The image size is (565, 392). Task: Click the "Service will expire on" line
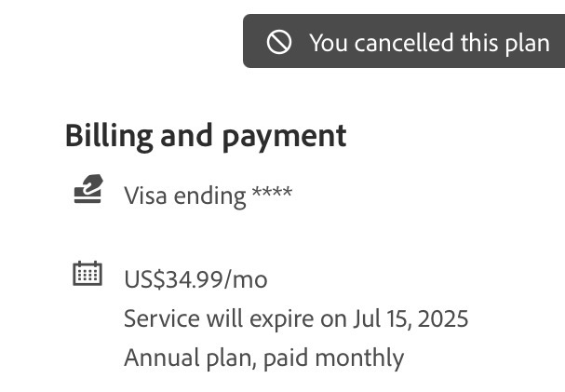point(236,319)
